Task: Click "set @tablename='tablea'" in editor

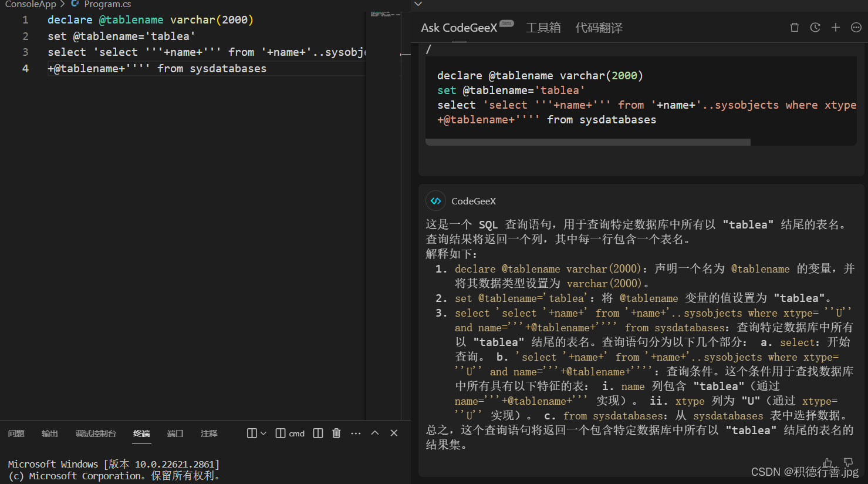Action: [x=121, y=36]
